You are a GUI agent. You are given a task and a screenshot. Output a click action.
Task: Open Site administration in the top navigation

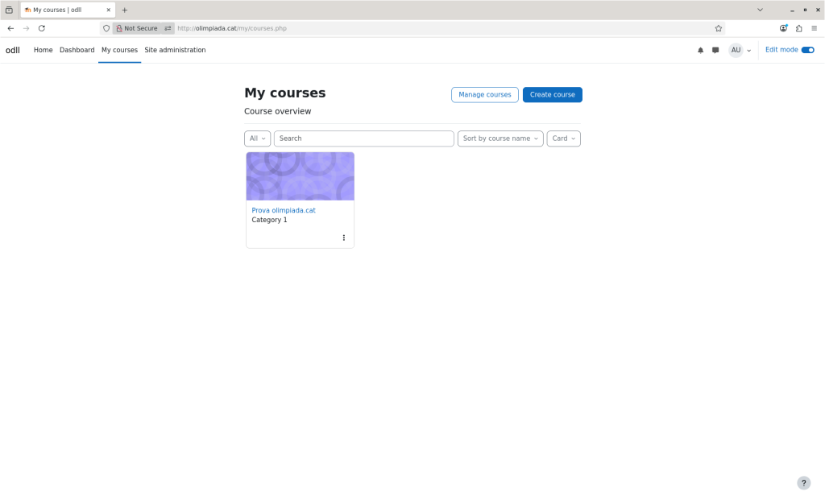[x=175, y=50]
